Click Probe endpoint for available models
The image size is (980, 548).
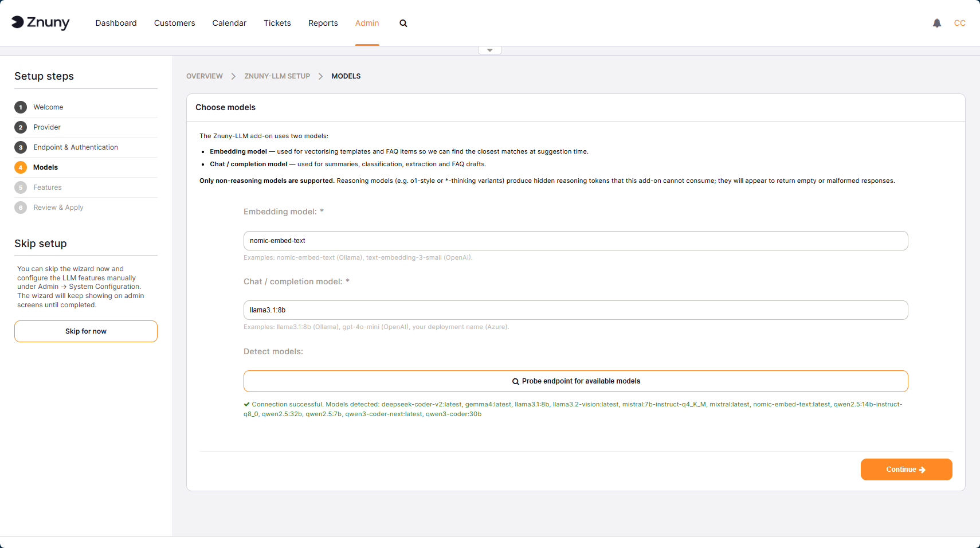576,381
